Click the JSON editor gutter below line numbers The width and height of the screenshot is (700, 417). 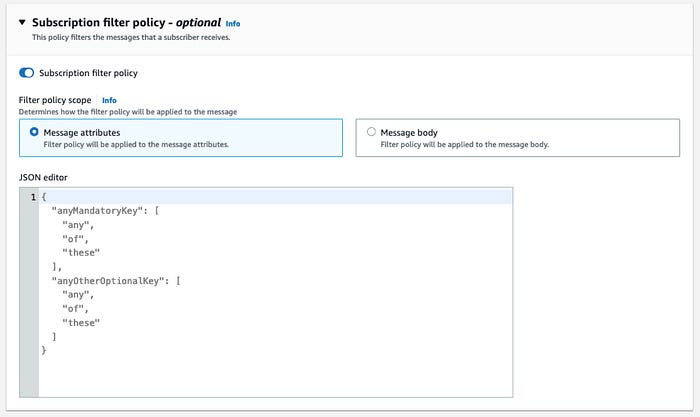pos(29,299)
